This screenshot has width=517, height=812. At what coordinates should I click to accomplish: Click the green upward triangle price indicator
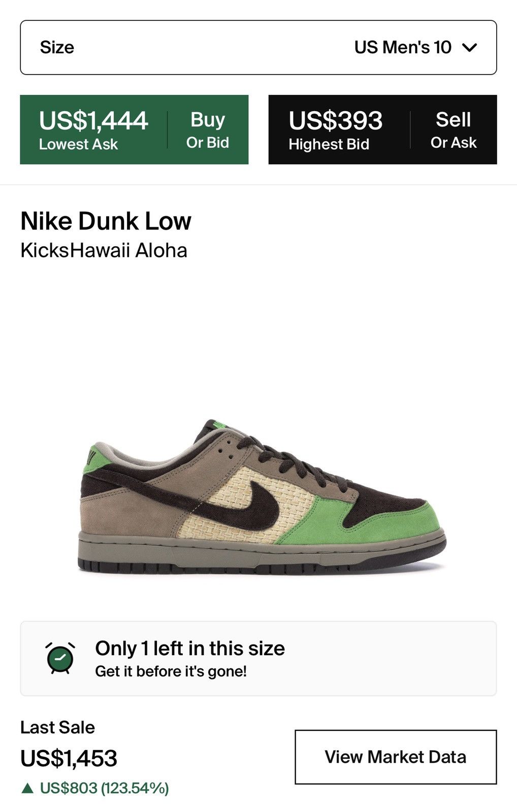coord(27,788)
